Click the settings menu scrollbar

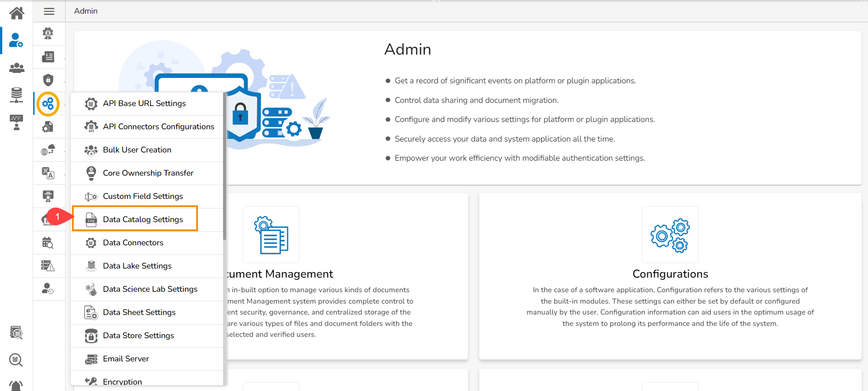224,166
